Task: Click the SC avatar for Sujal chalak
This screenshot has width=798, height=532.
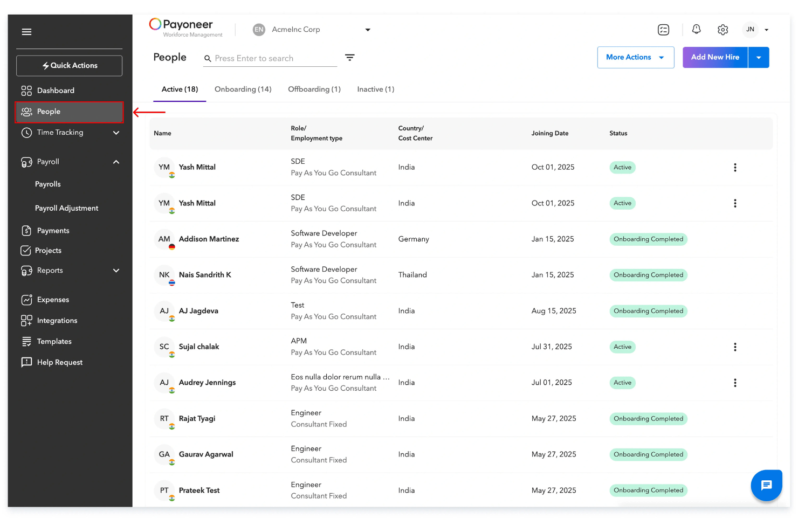Action: tap(164, 347)
